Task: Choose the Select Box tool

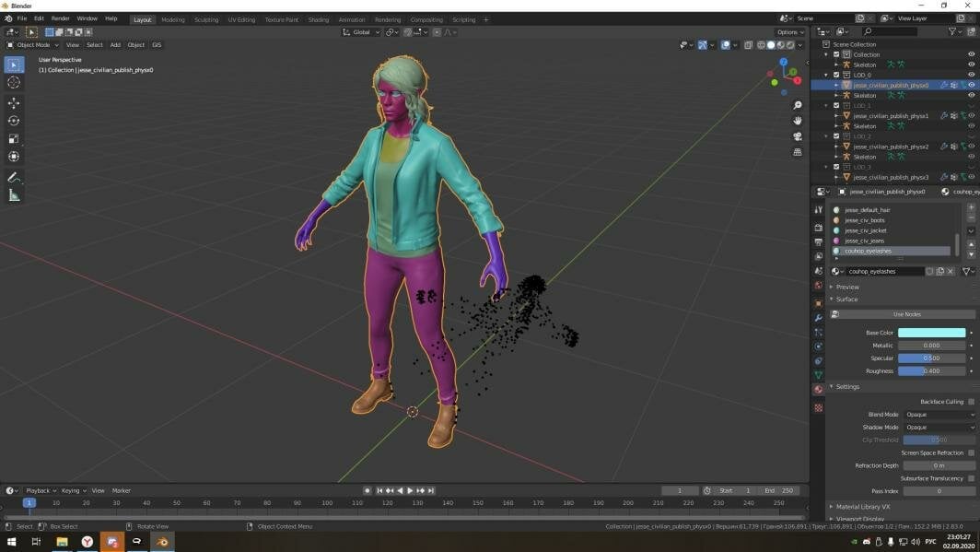Action: pos(14,65)
